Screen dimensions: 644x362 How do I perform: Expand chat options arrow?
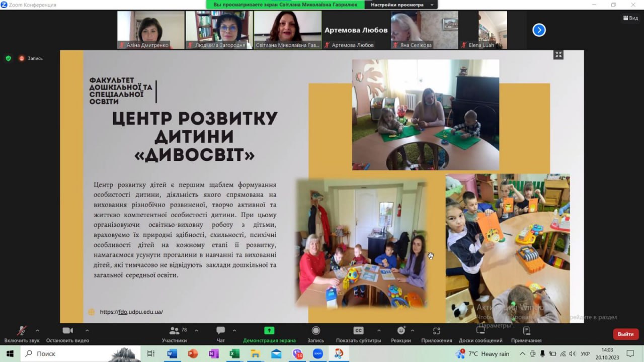point(234,330)
